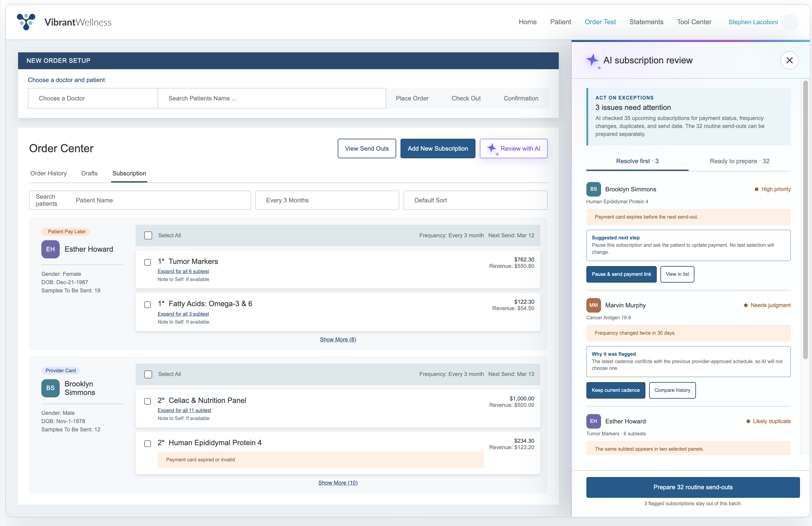812x526 pixels.
Task: Click Prepare 32 routine send-outs
Action: pos(693,487)
